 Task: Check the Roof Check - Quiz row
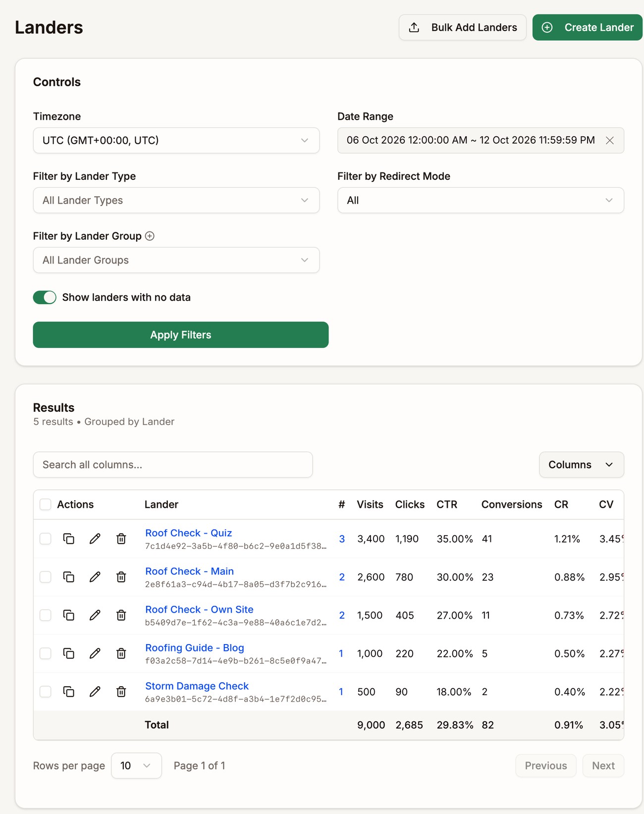pyautogui.click(x=46, y=539)
